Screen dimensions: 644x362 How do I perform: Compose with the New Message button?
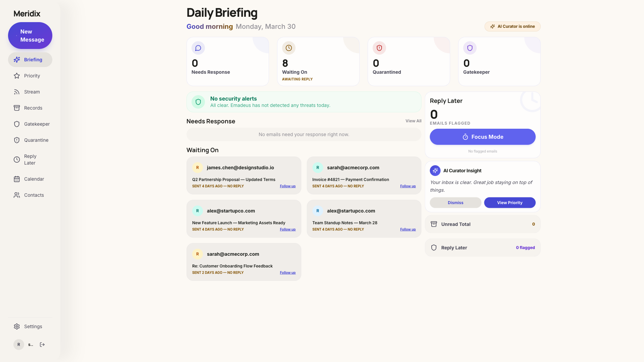pos(30,36)
